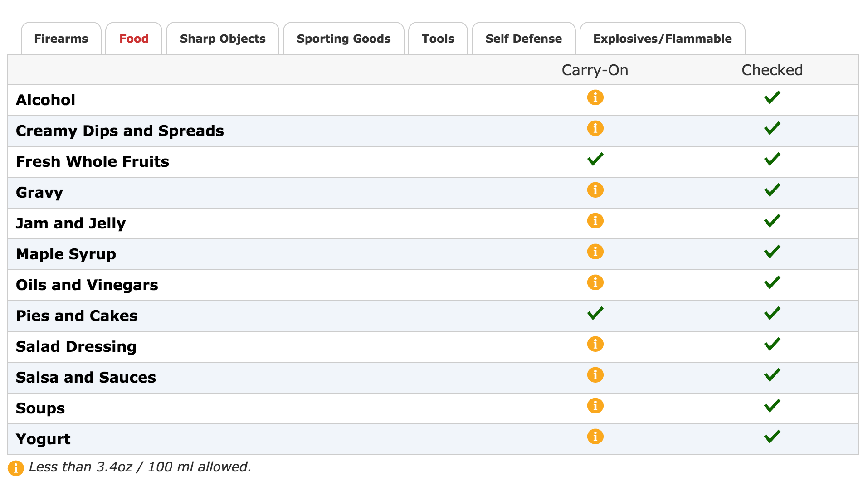Click the Gravy carry-on info icon

click(x=595, y=190)
